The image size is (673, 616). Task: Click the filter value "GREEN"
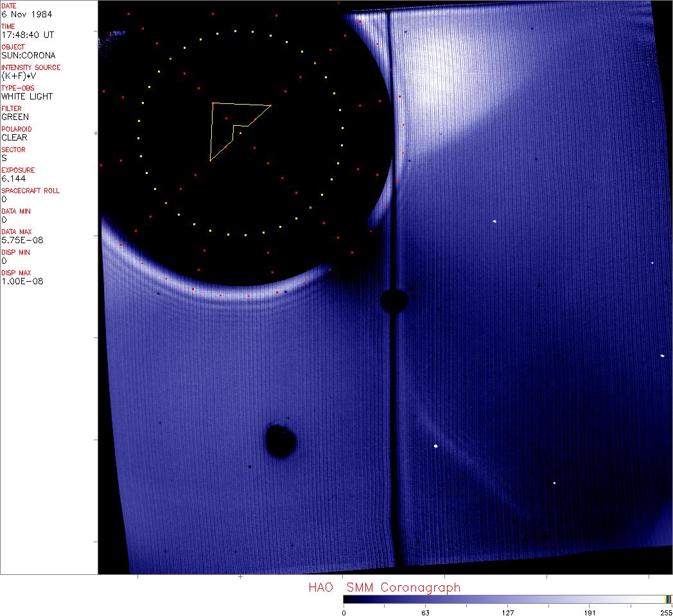(x=15, y=117)
